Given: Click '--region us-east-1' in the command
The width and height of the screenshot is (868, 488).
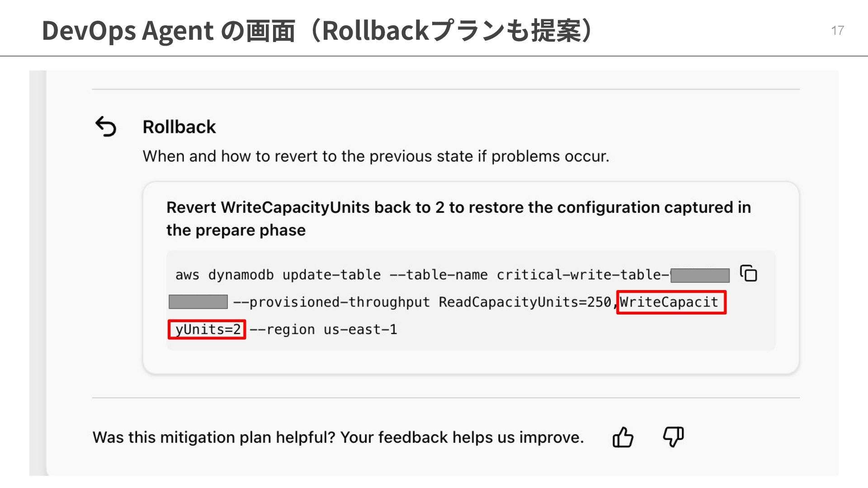Looking at the screenshot, I should pyautogui.click(x=323, y=329).
